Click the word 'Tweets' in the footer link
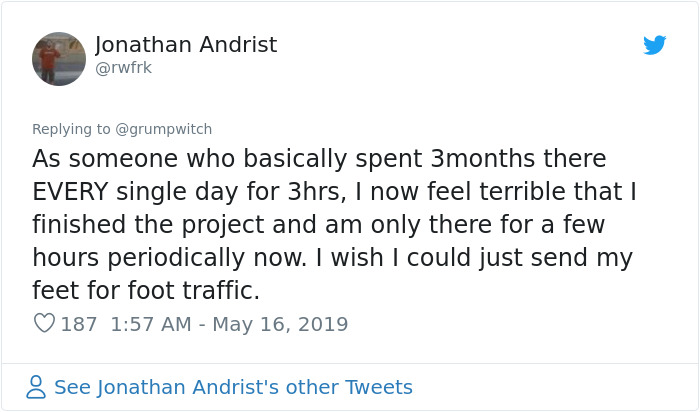Image resolution: width=700 pixels, height=412 pixels. coord(376,387)
